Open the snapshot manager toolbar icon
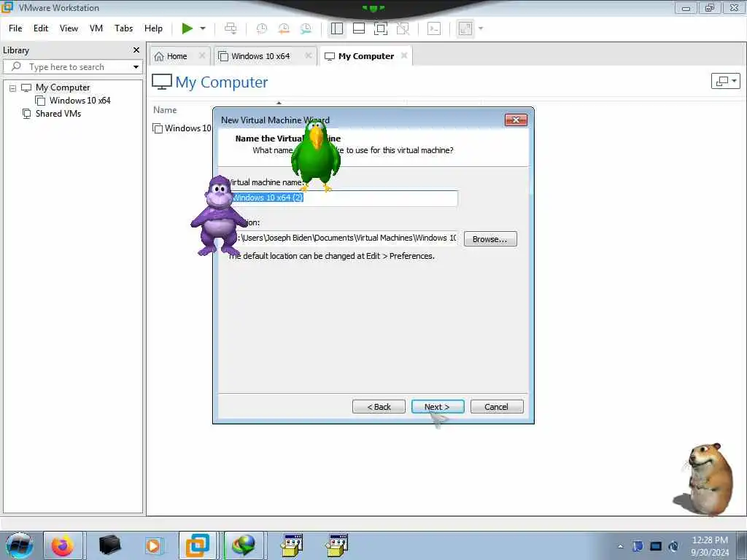The height and width of the screenshot is (560, 747). point(306,28)
